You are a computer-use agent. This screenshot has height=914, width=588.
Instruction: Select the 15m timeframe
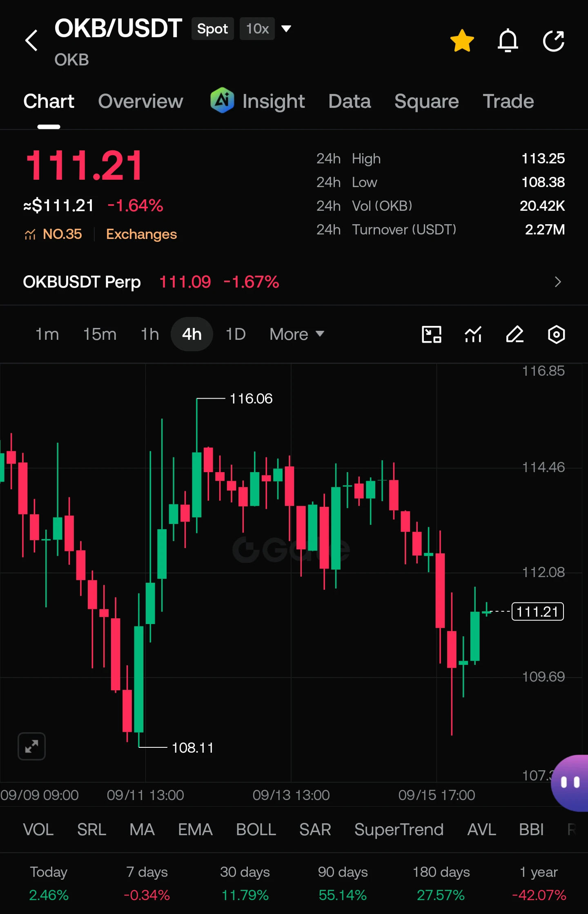100,334
